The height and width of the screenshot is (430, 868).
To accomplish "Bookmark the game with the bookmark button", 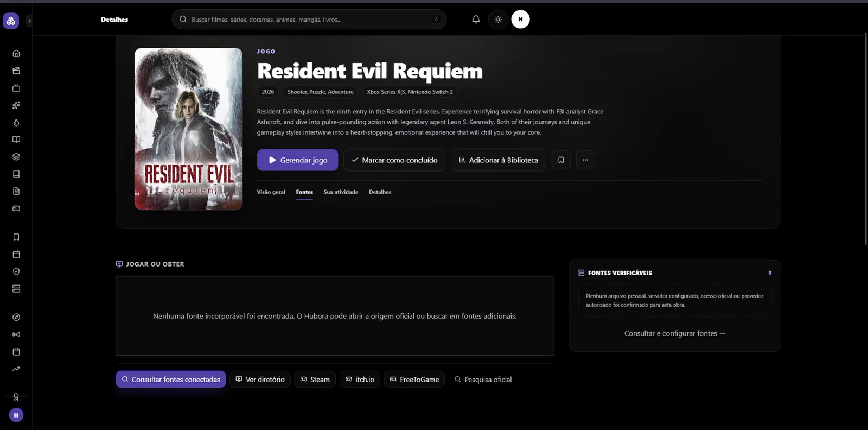I will click(x=561, y=160).
